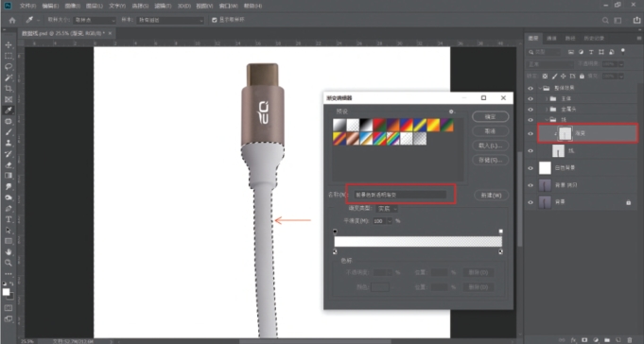Open the sample layers dropdown
Screen dimensions: 644x344
pos(170,20)
